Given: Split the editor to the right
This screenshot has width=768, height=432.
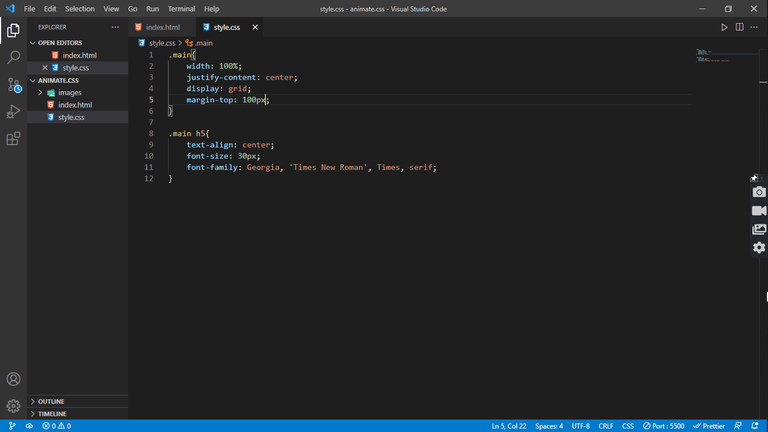Looking at the screenshot, I should 740,27.
